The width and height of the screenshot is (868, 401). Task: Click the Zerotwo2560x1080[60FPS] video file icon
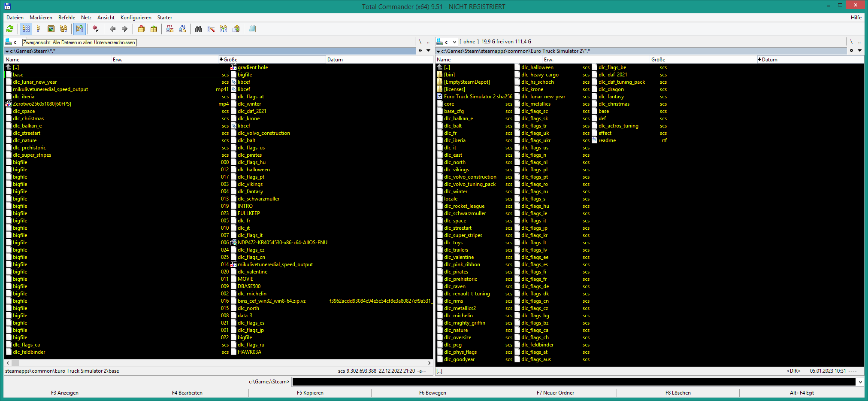pos(9,104)
